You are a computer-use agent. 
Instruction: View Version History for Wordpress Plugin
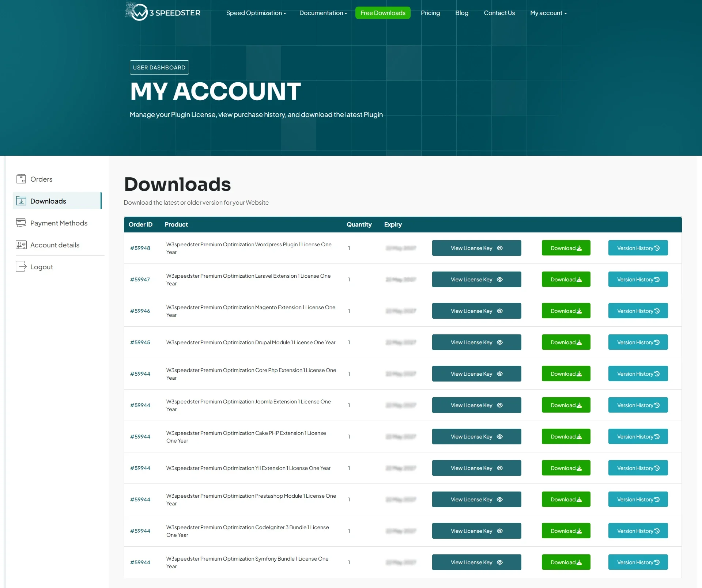(638, 248)
